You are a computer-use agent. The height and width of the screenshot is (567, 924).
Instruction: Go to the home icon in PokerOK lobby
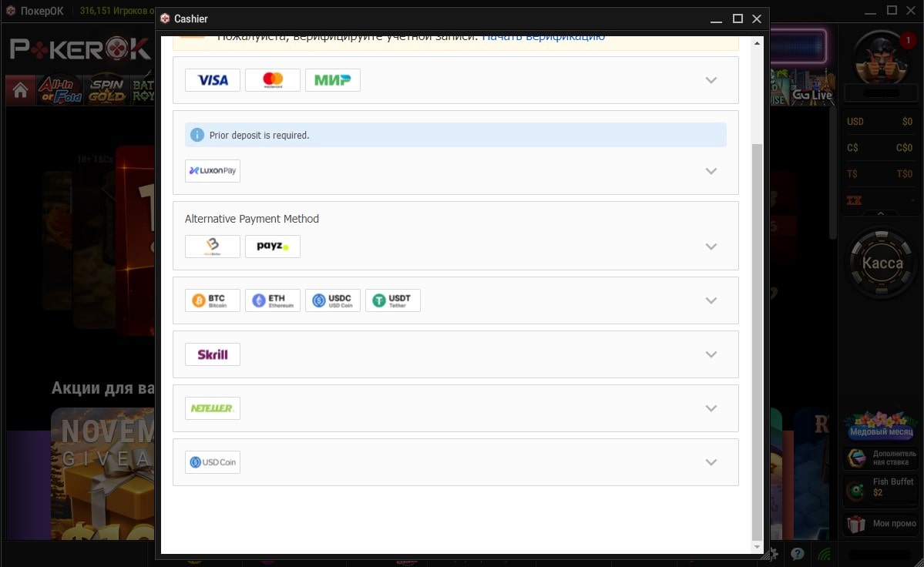coord(20,90)
